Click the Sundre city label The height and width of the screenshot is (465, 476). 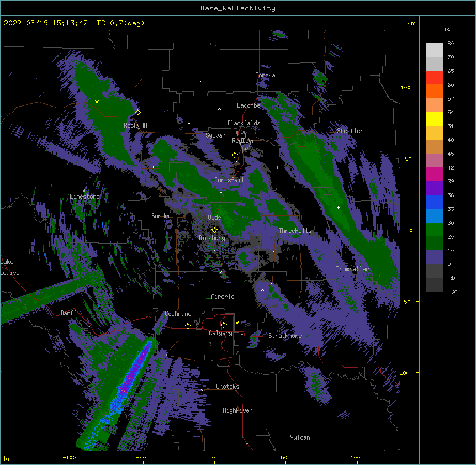click(161, 216)
